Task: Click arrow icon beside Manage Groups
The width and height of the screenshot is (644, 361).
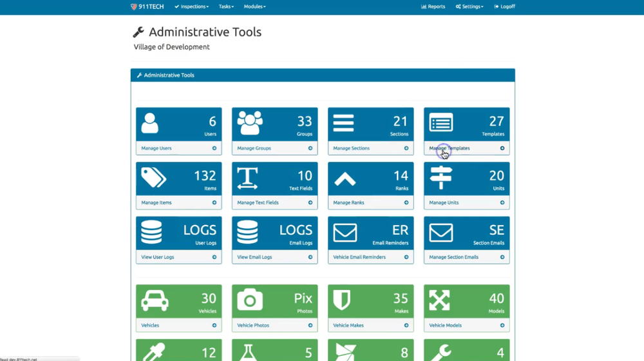Action: pyautogui.click(x=310, y=148)
